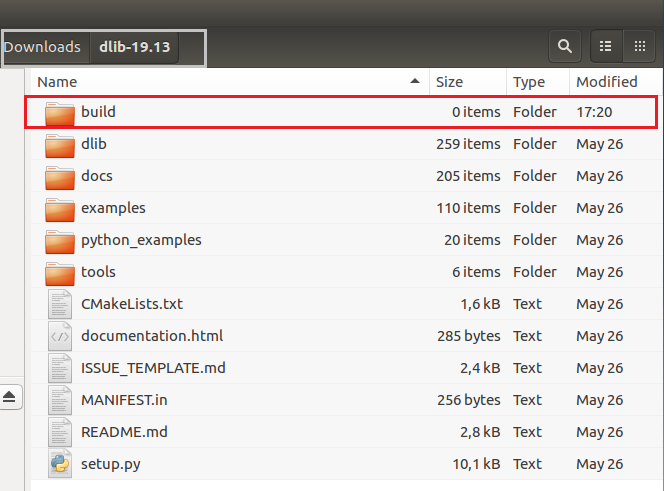The image size is (664, 491).
Task: Click the build folder icon
Action: click(x=60, y=112)
